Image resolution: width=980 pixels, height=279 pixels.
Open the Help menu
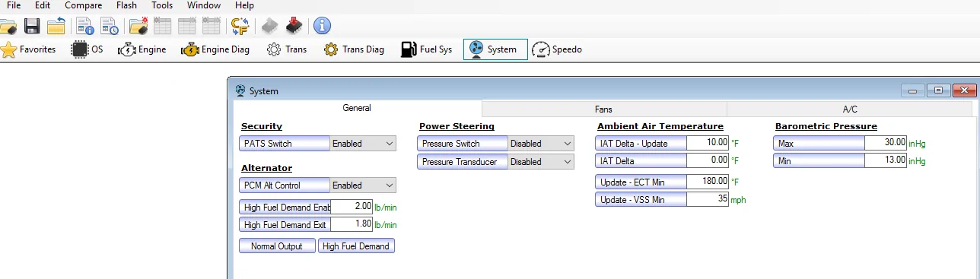(245, 5)
